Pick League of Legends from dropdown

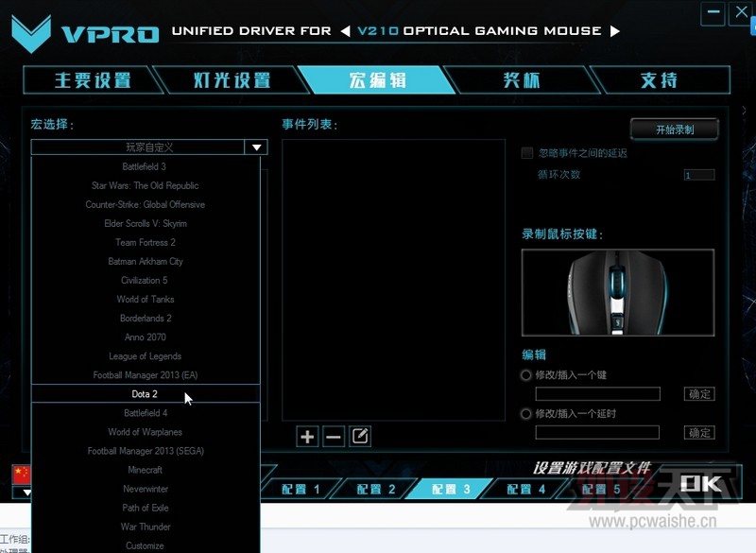(145, 355)
